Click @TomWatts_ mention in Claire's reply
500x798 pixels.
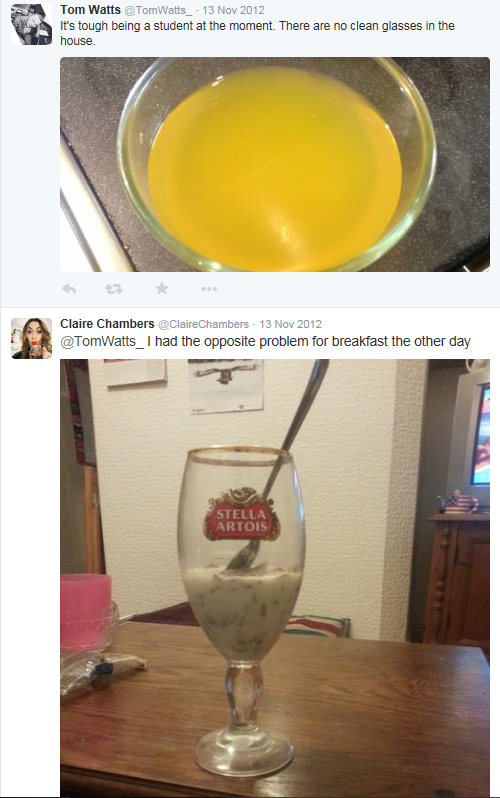(x=102, y=341)
